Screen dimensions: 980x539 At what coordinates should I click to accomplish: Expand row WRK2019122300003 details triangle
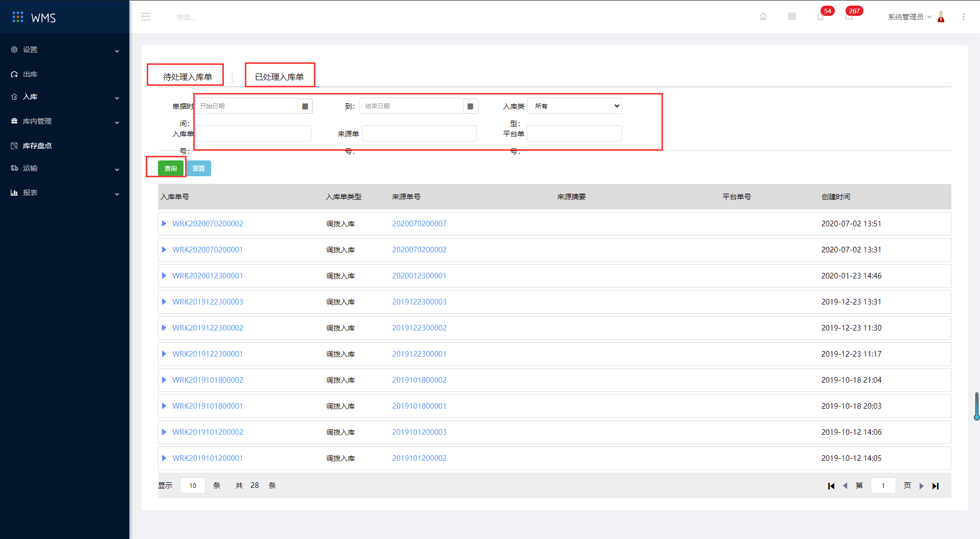164,301
